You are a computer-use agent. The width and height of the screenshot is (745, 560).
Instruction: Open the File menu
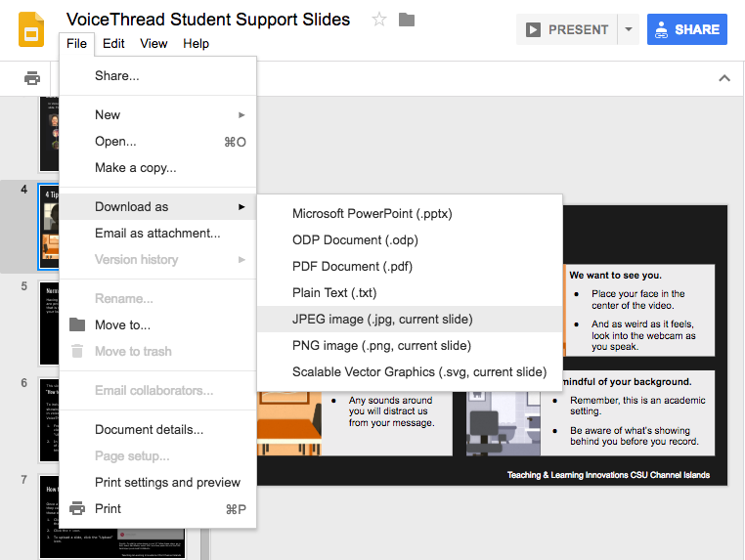[x=76, y=44]
